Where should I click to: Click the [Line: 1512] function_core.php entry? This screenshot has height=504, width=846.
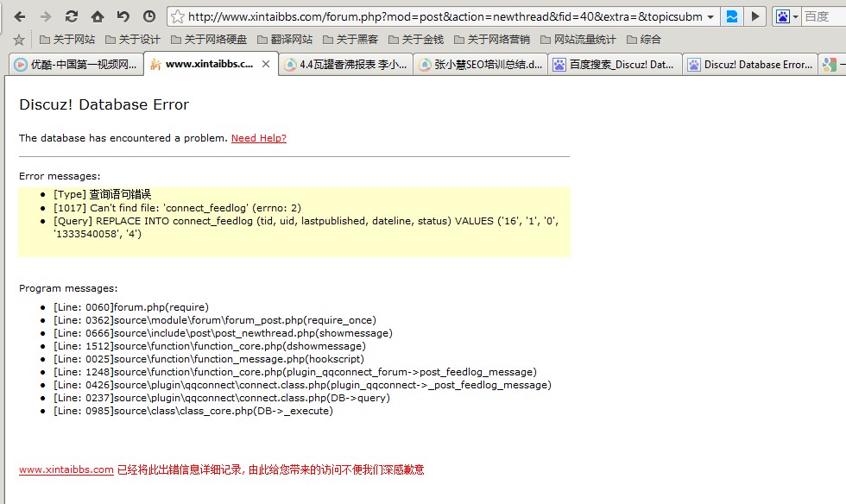[x=209, y=346]
